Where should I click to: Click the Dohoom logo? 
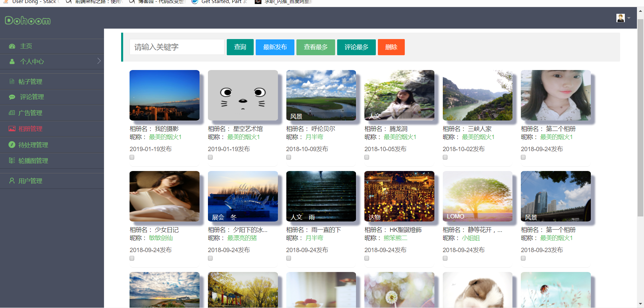click(x=28, y=21)
